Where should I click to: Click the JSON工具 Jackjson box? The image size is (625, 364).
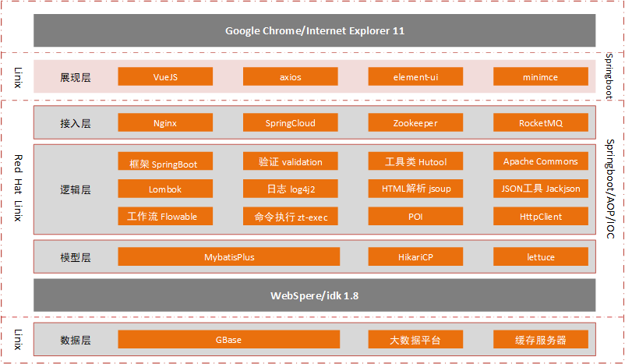(x=541, y=189)
